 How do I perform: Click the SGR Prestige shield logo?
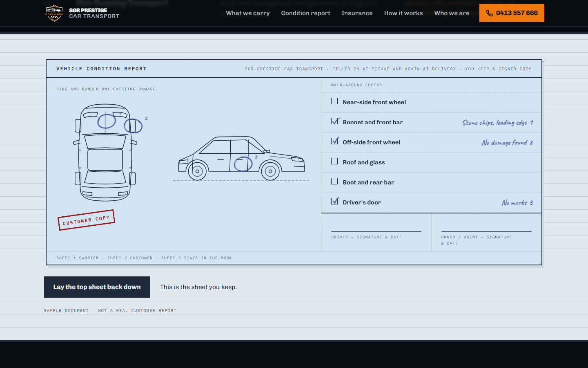[x=54, y=13]
